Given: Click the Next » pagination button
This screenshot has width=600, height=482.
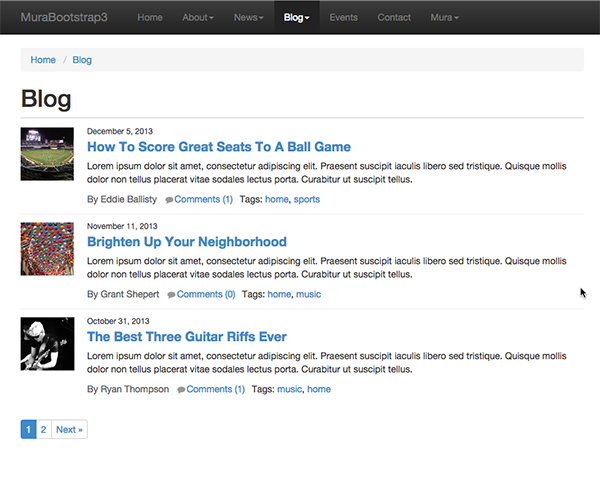Looking at the screenshot, I should [69, 429].
